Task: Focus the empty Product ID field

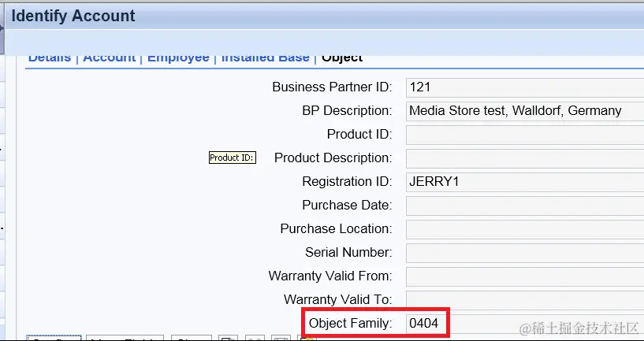Action: [525, 135]
